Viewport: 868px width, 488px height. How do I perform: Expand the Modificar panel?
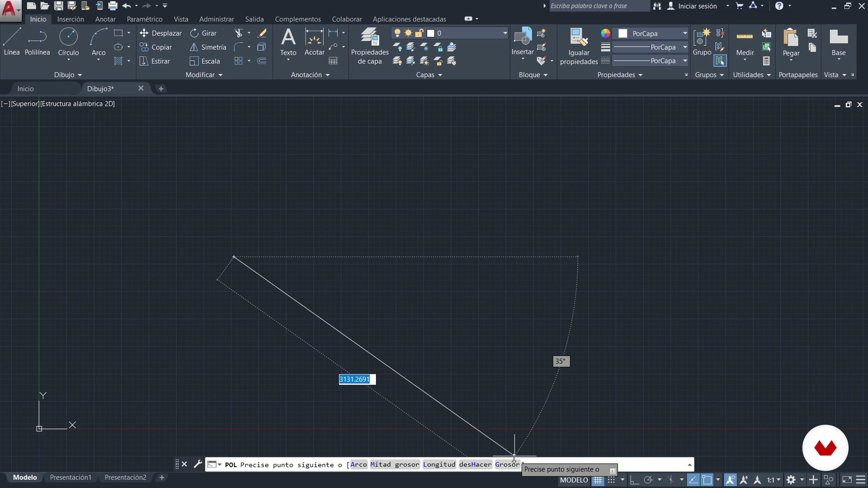(204, 75)
